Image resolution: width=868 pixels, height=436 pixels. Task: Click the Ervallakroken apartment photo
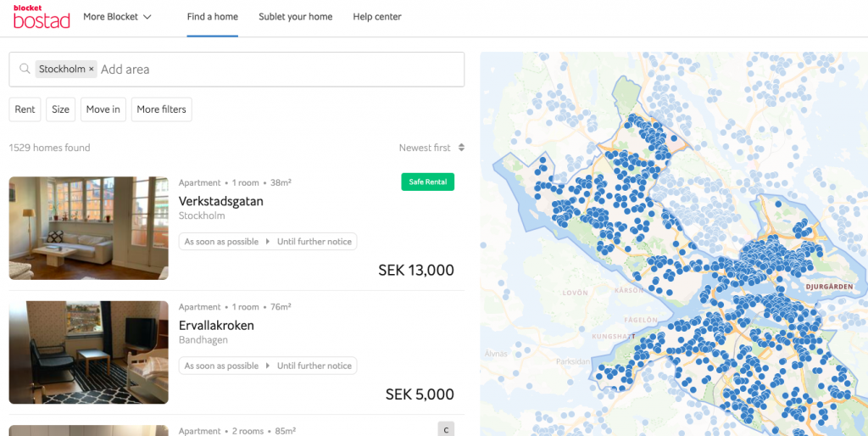coord(88,352)
